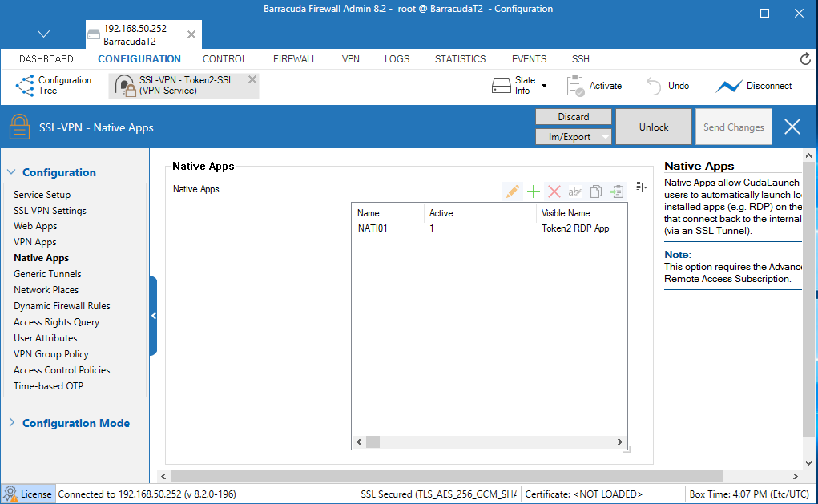
Task: Close the SSL-VPN Native Apps editor
Action: (792, 127)
